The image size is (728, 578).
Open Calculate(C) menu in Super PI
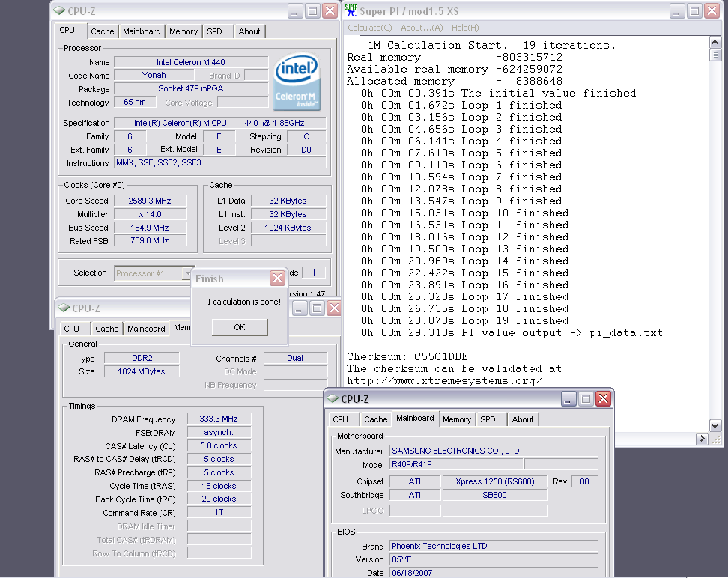[369, 28]
